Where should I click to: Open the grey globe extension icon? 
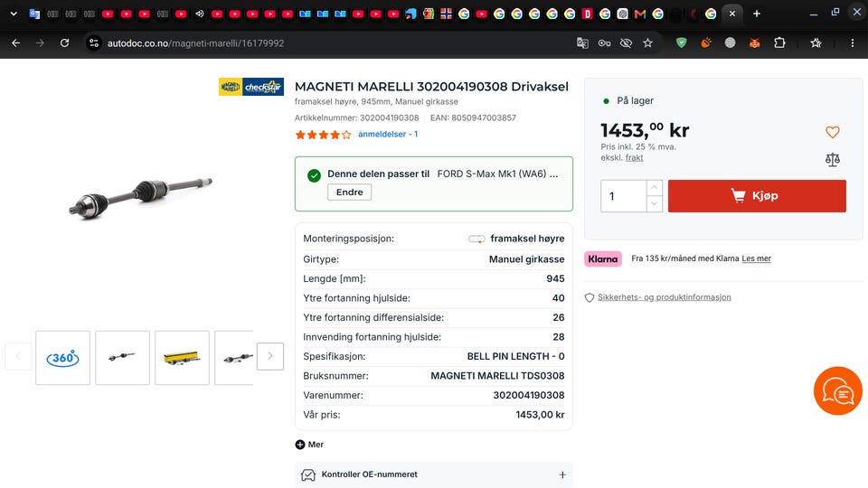click(x=731, y=42)
